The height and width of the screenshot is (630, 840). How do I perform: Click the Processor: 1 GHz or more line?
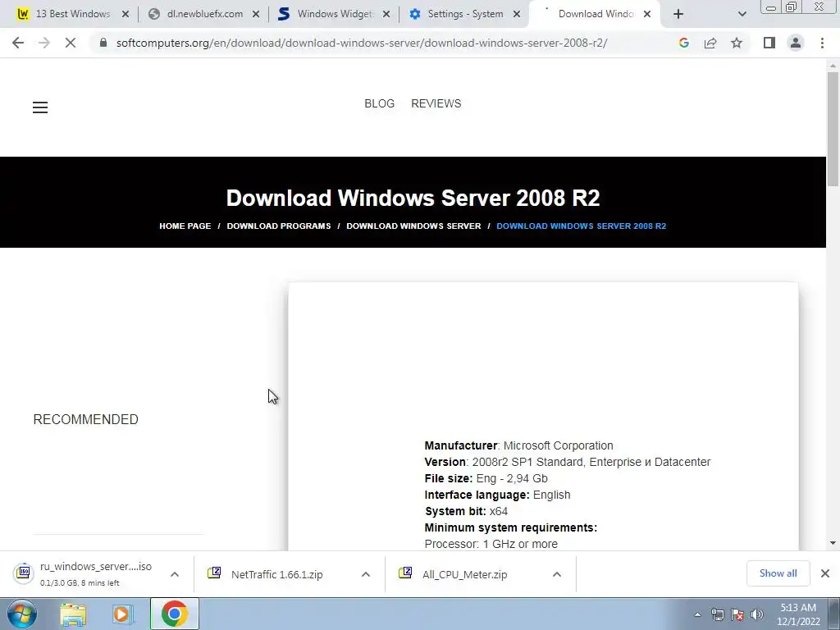(x=491, y=544)
